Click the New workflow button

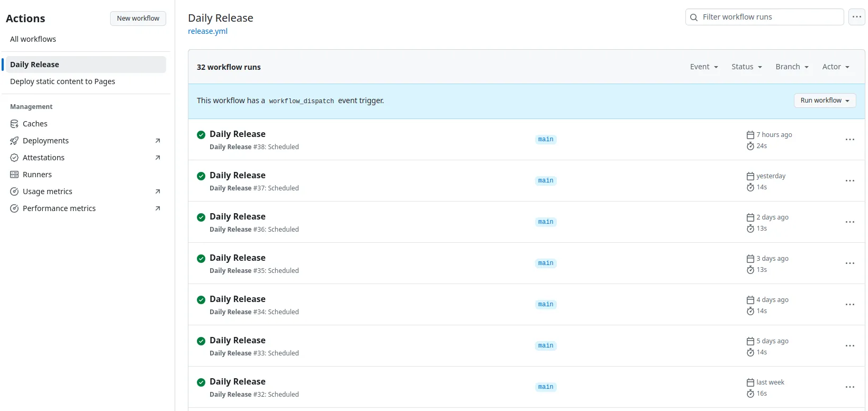(138, 19)
